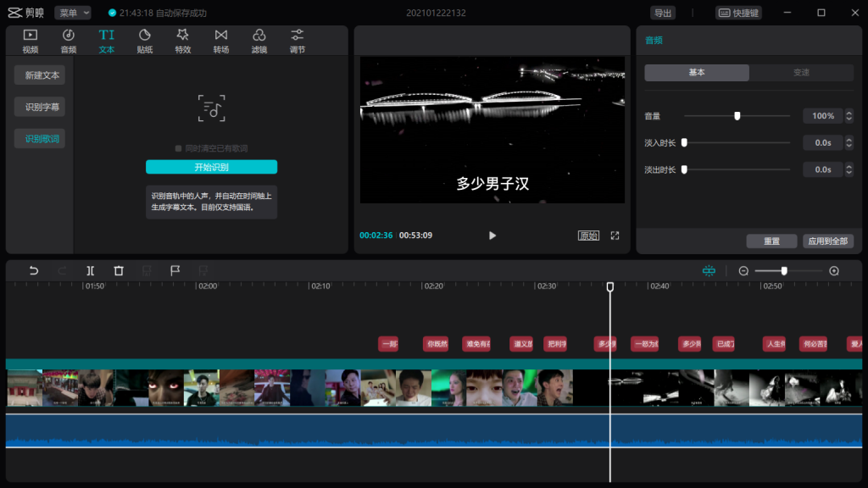
Task: Select the blue audio waveform track
Action: click(x=434, y=430)
